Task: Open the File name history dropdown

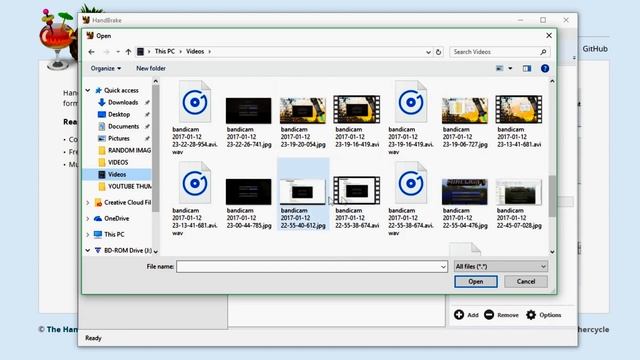Action: 443,267
